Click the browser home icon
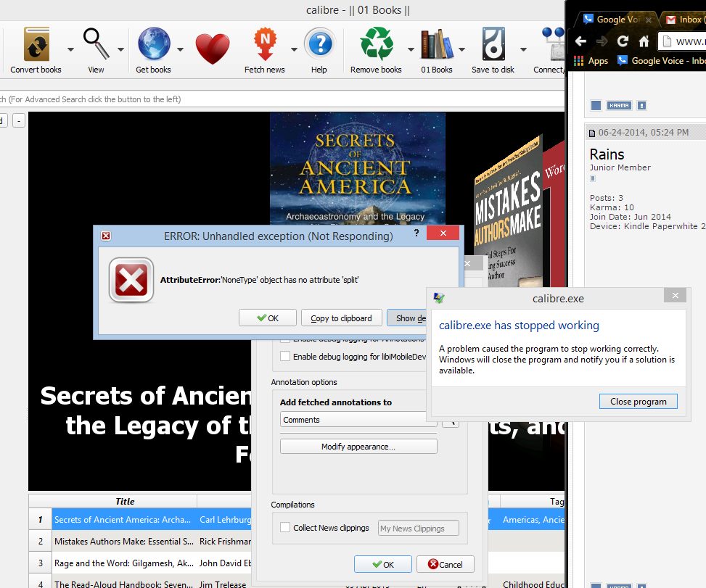706x588 pixels. (644, 41)
